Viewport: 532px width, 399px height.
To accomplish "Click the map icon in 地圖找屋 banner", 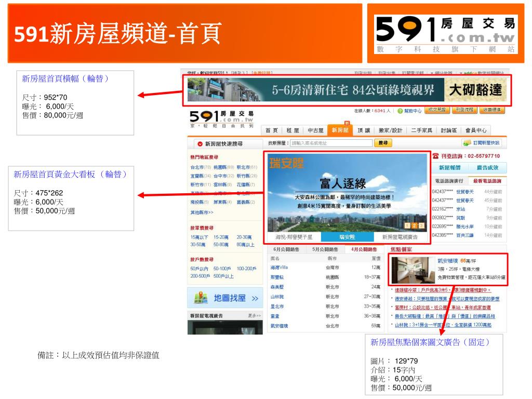I will [201, 298].
